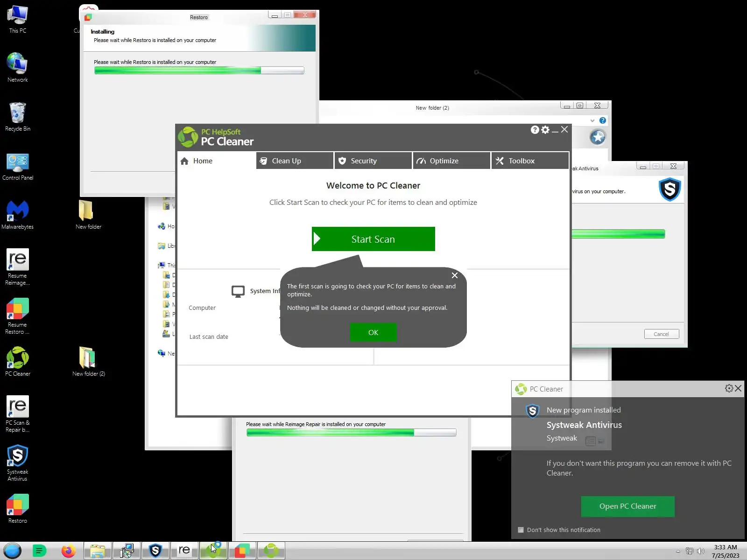The height and width of the screenshot is (560, 747).
Task: Click the Systweak shield icon in the notification
Action: (533, 411)
